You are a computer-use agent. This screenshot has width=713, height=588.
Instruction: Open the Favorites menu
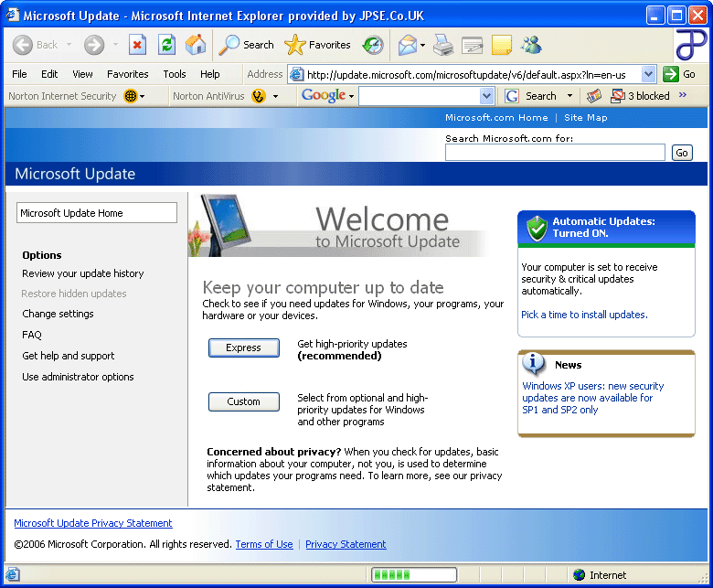coord(127,74)
